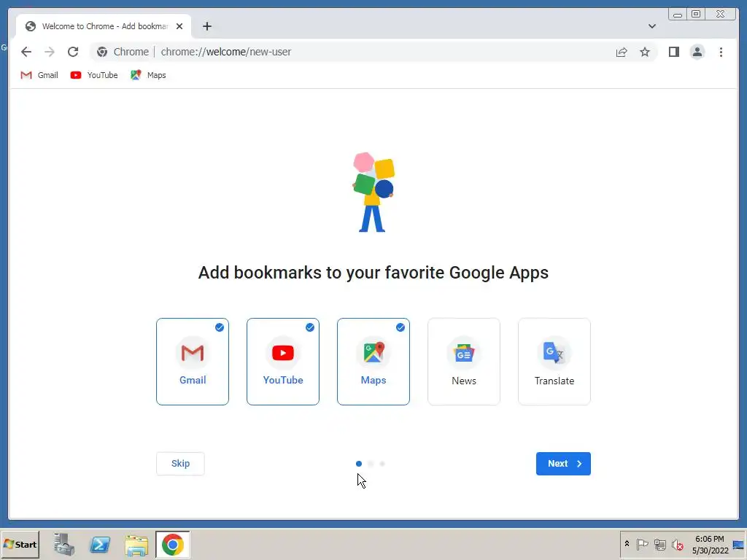Open the Maps bookmark in bookmarks bar

(x=148, y=75)
